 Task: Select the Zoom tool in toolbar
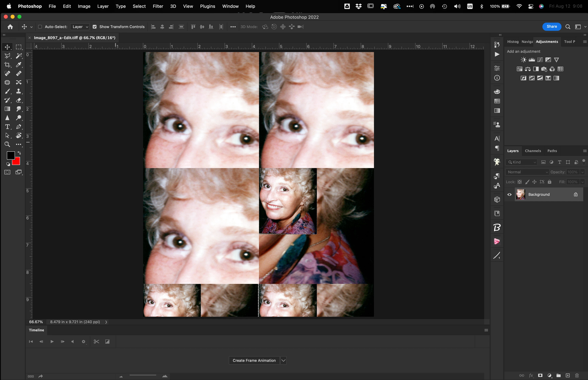[7, 144]
